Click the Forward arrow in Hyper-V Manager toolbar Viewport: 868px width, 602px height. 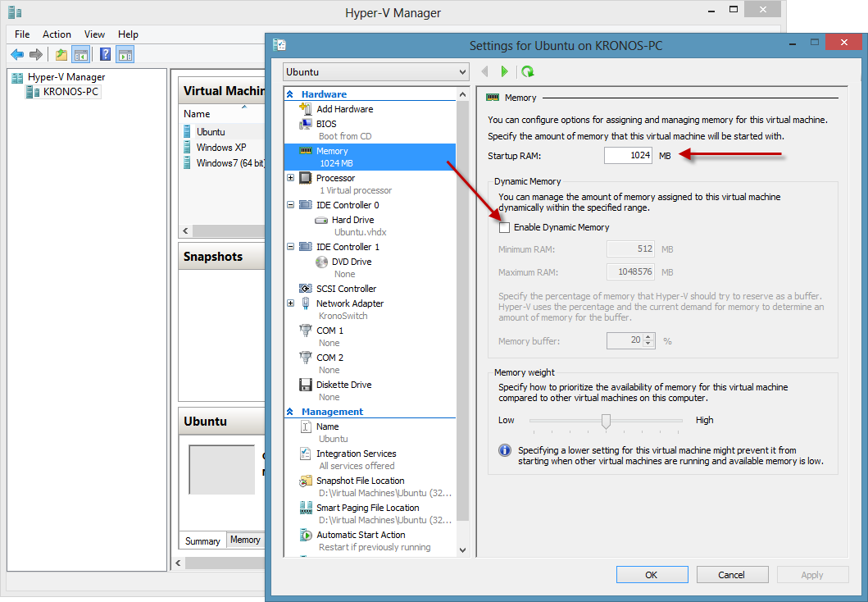[x=36, y=54]
